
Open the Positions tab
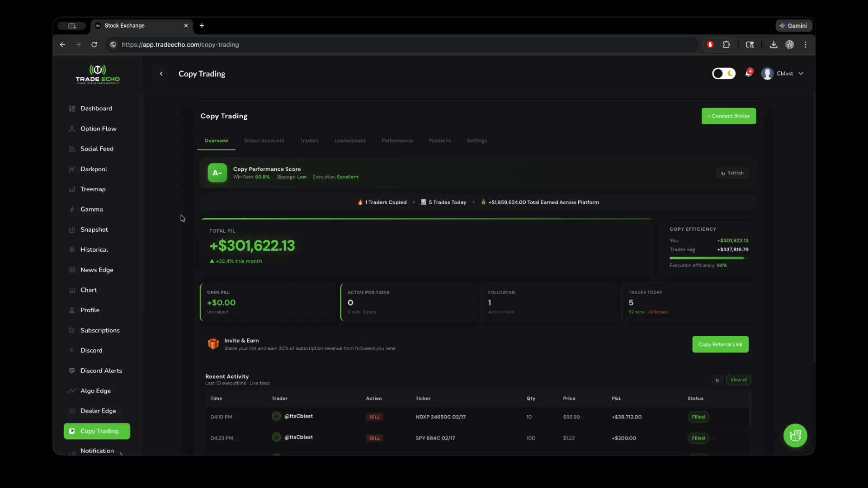coord(439,141)
